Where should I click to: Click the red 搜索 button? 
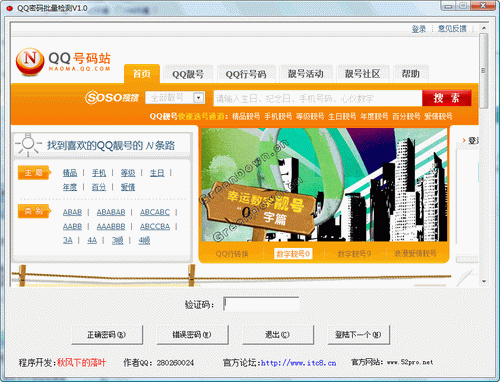[x=447, y=98]
